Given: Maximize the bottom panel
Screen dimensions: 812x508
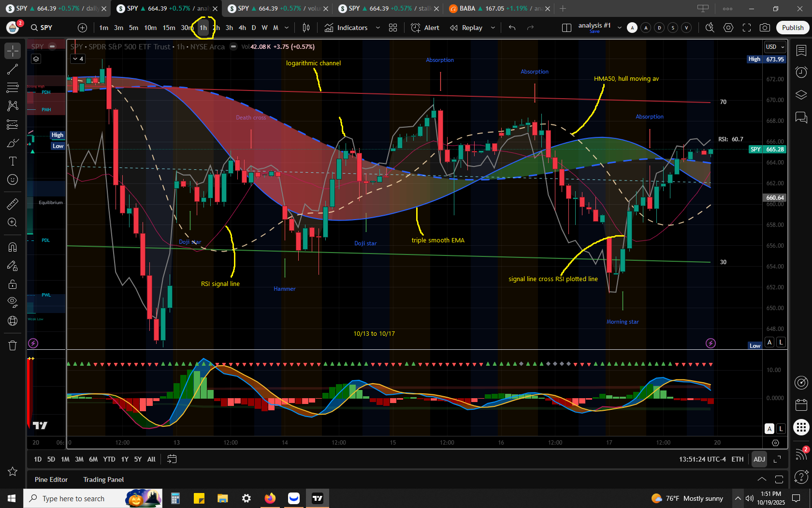Looking at the screenshot, I should pyautogui.click(x=779, y=479).
